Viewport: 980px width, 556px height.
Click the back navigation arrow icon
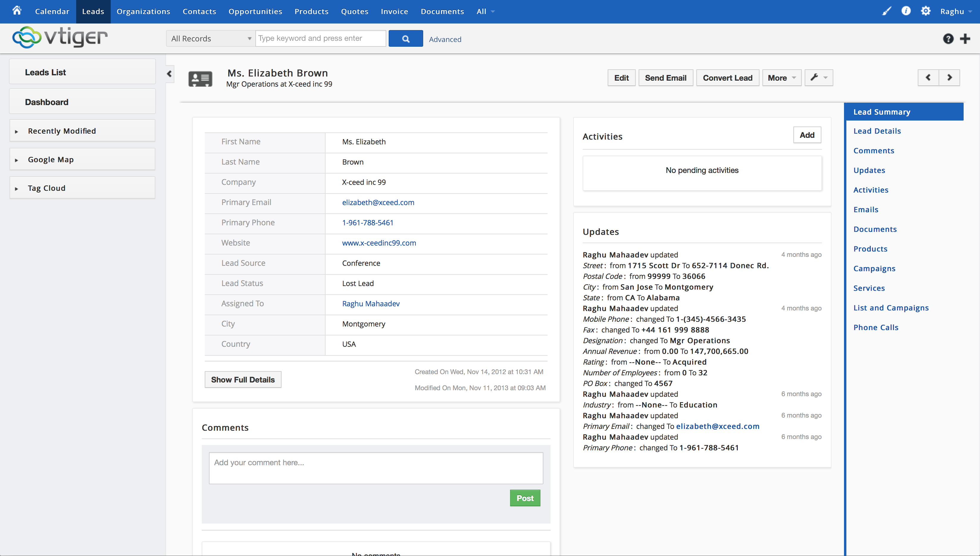coord(928,77)
